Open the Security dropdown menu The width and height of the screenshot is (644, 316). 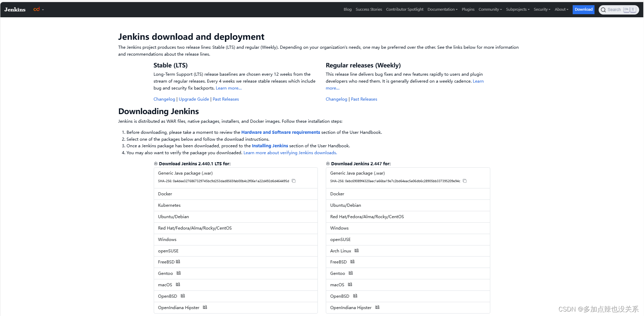[542, 10]
